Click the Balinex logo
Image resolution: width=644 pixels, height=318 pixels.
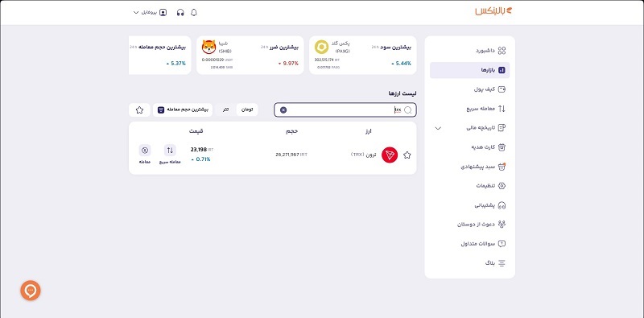click(494, 11)
